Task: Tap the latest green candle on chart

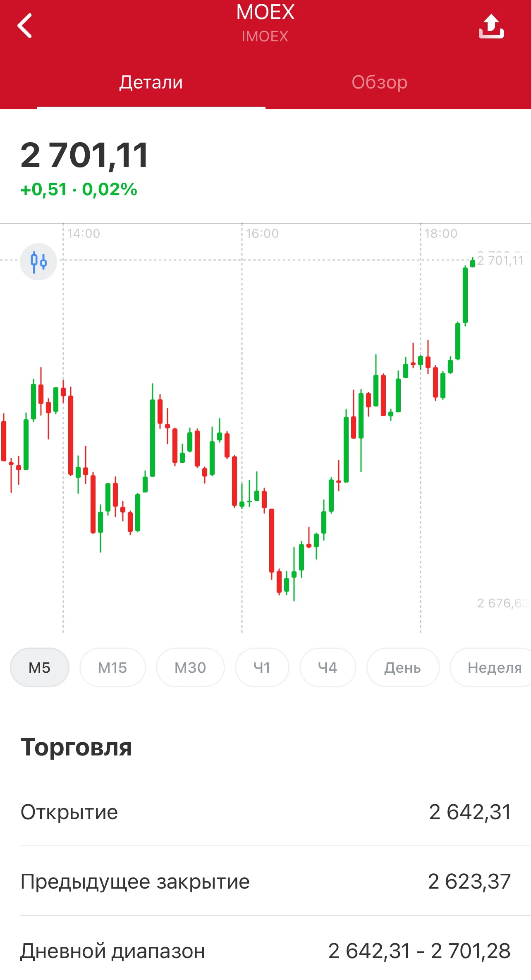Action: (x=473, y=263)
